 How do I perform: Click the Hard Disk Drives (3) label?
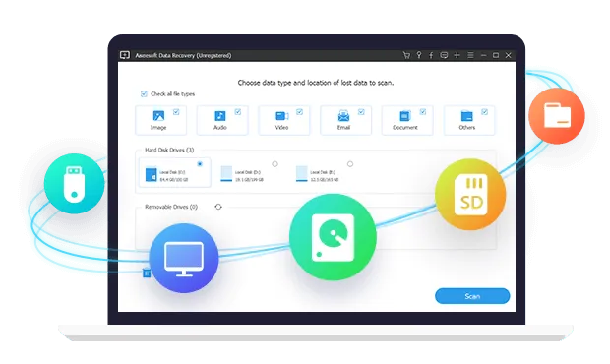(169, 150)
